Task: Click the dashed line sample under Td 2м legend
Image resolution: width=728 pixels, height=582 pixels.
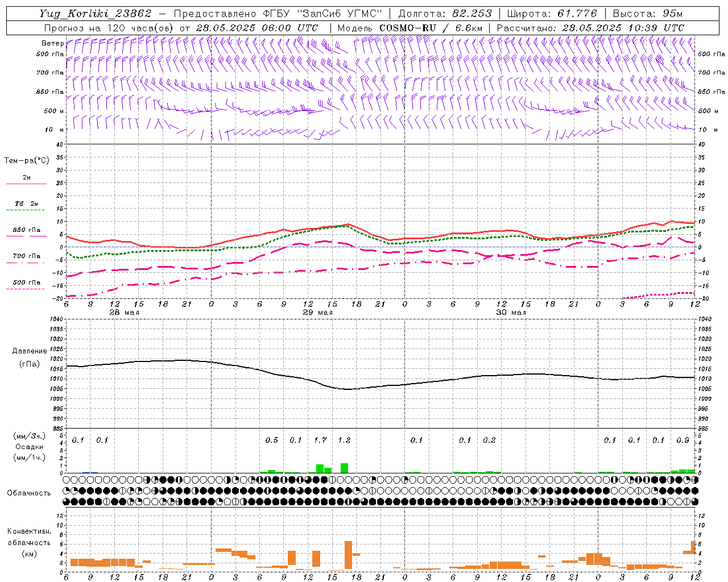Action: [25, 210]
